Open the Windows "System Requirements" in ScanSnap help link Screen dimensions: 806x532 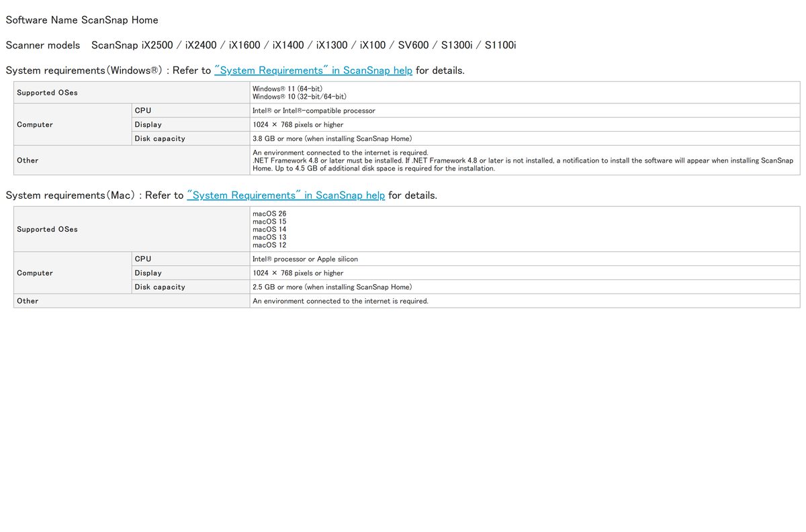313,71
